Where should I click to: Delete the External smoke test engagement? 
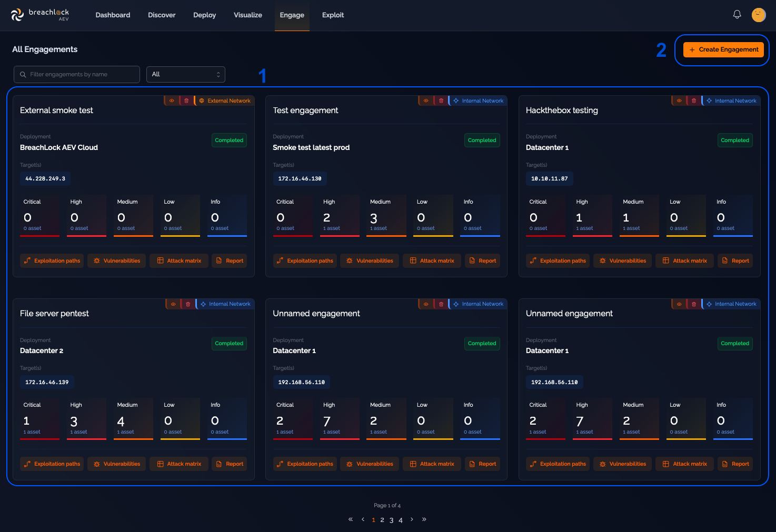coord(186,101)
